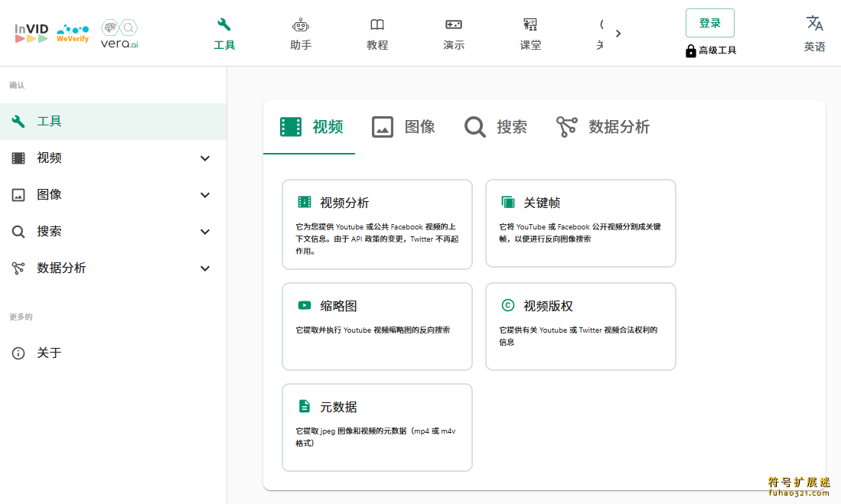Click the 关键帧 card description text

[x=580, y=232]
